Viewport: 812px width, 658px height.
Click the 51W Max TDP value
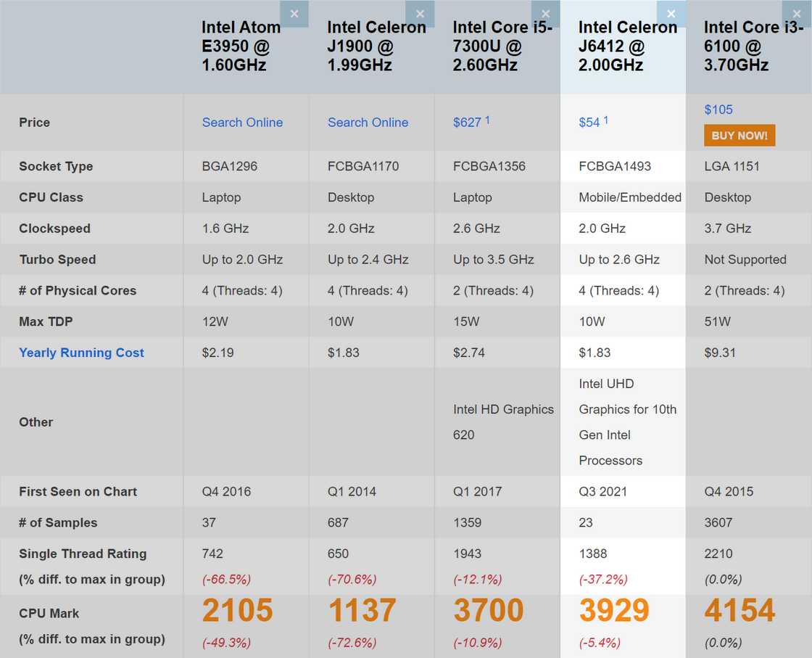717,322
